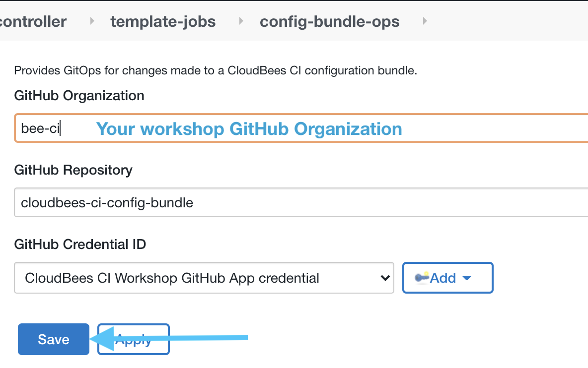Click the caret icon on the Add button
The image size is (588, 368).
coord(467,278)
